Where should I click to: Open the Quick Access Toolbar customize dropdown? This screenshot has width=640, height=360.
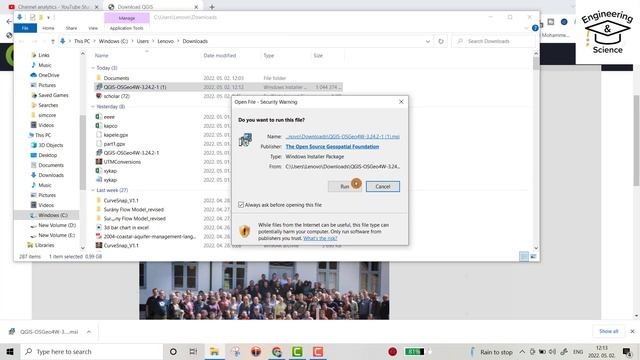pos(48,18)
